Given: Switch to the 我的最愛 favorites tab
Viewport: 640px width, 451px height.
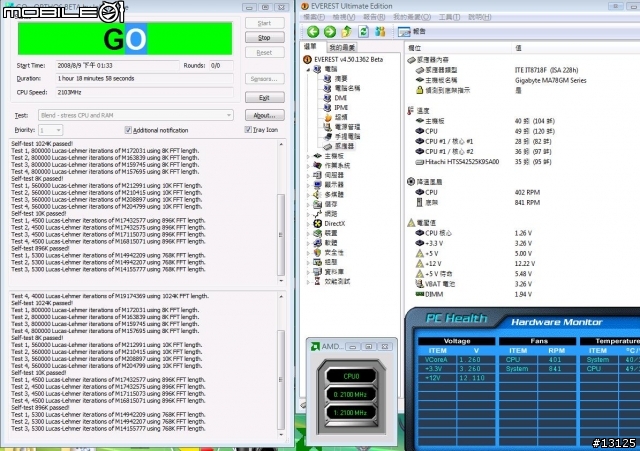Looking at the screenshot, I should [342, 47].
